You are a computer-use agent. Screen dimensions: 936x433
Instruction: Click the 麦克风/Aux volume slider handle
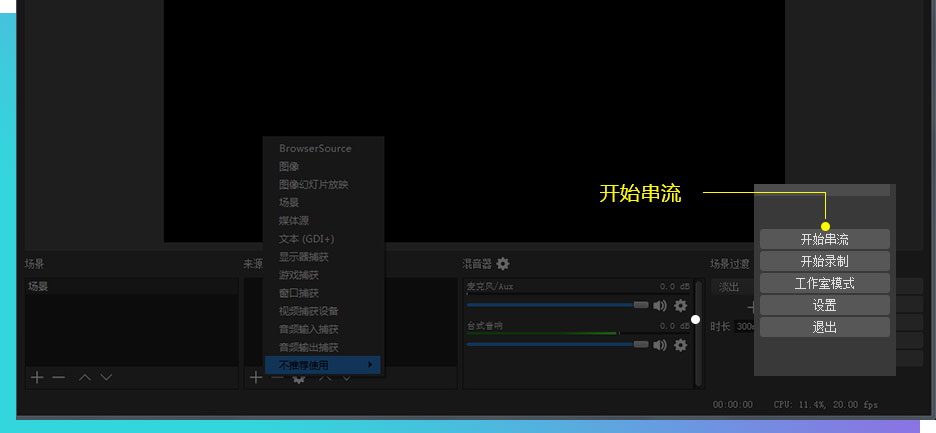coord(641,305)
